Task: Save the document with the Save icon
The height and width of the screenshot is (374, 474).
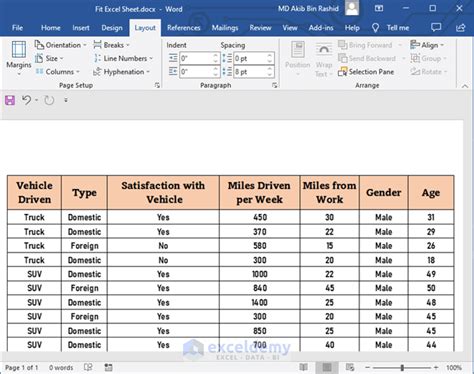Action: [x=10, y=100]
